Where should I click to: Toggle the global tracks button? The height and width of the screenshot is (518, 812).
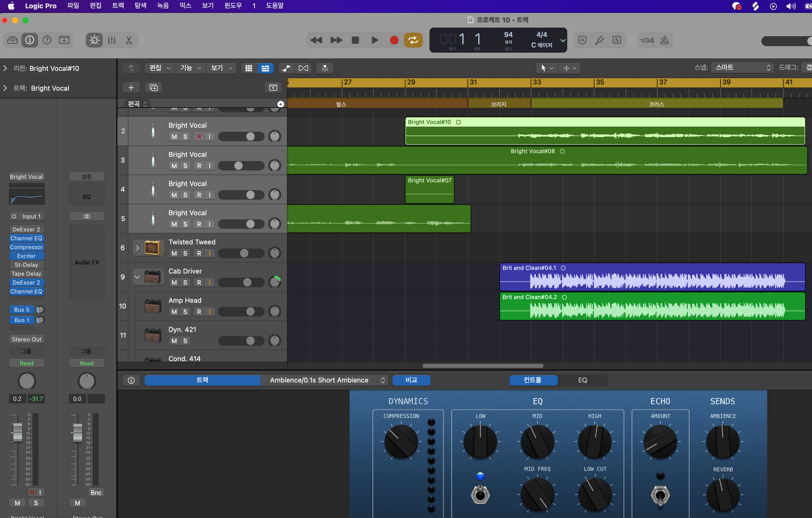273,87
